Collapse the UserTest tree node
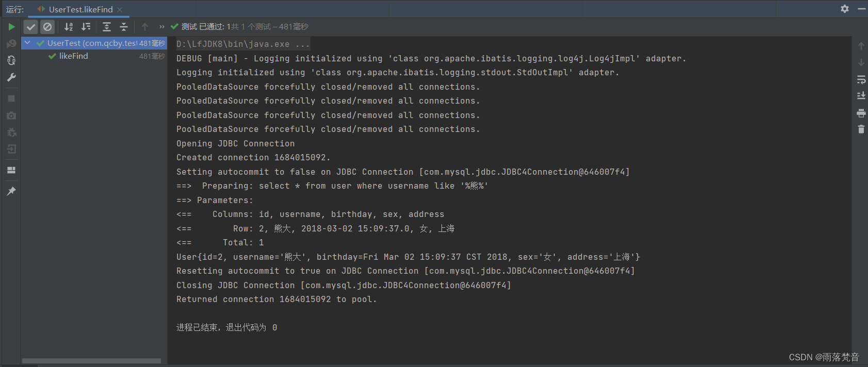The width and height of the screenshot is (868, 367). click(x=27, y=43)
